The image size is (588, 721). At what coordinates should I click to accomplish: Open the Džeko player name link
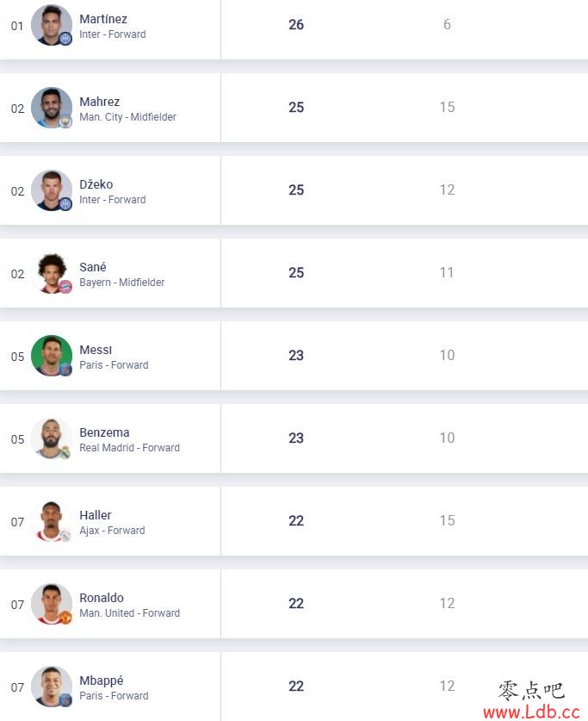coord(96,184)
